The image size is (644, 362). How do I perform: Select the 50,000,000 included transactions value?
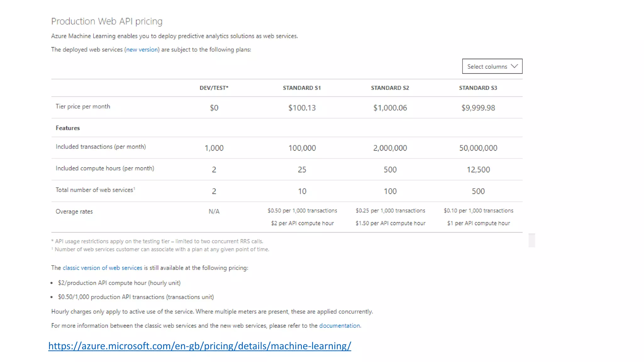478,148
